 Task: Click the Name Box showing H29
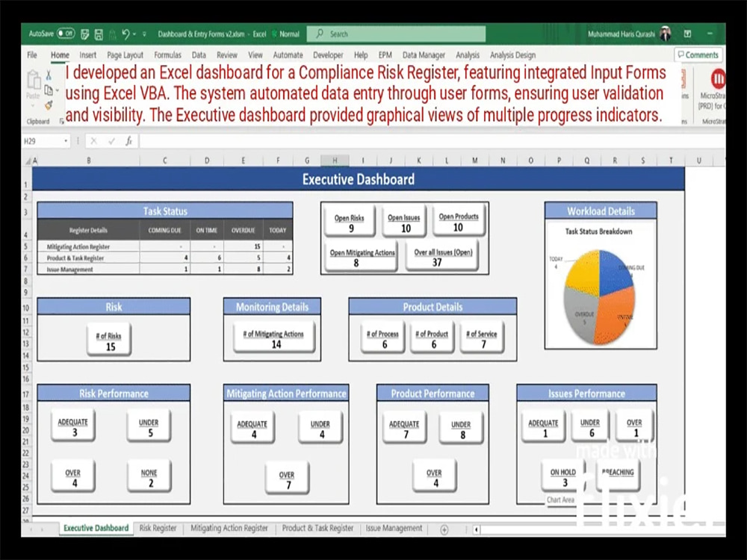pyautogui.click(x=43, y=141)
